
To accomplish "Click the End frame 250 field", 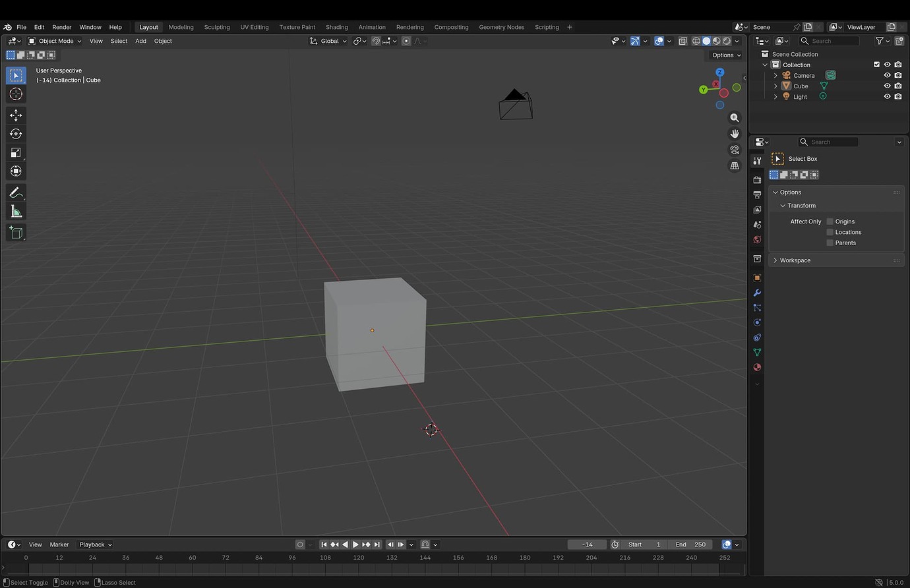I will pos(690,544).
